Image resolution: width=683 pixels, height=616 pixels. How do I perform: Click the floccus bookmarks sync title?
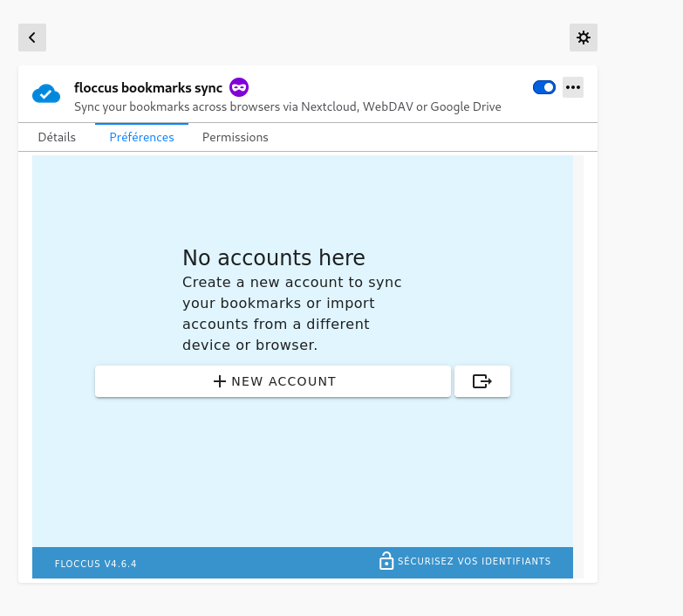(x=148, y=87)
